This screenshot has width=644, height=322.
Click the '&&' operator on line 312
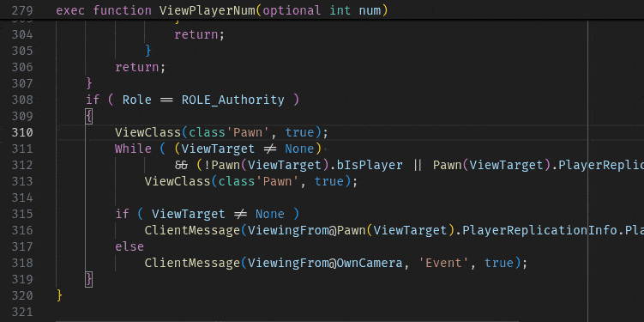181,165
